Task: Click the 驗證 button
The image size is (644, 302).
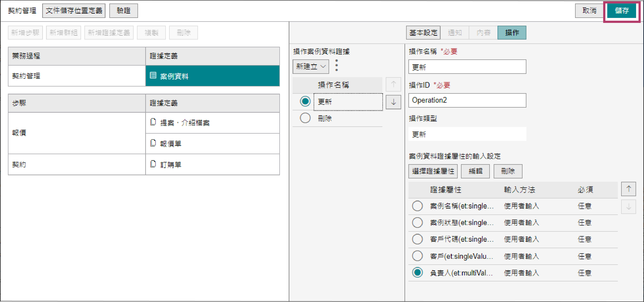Action: click(123, 11)
